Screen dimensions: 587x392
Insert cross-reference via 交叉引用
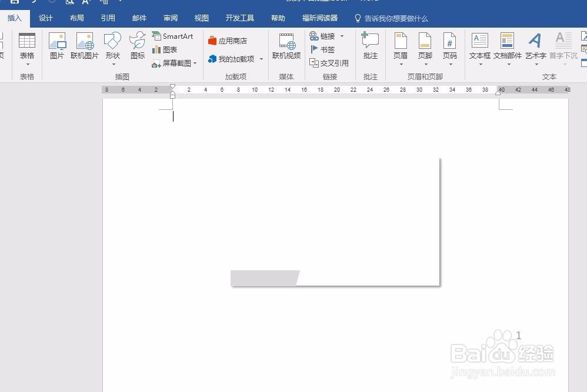click(330, 63)
